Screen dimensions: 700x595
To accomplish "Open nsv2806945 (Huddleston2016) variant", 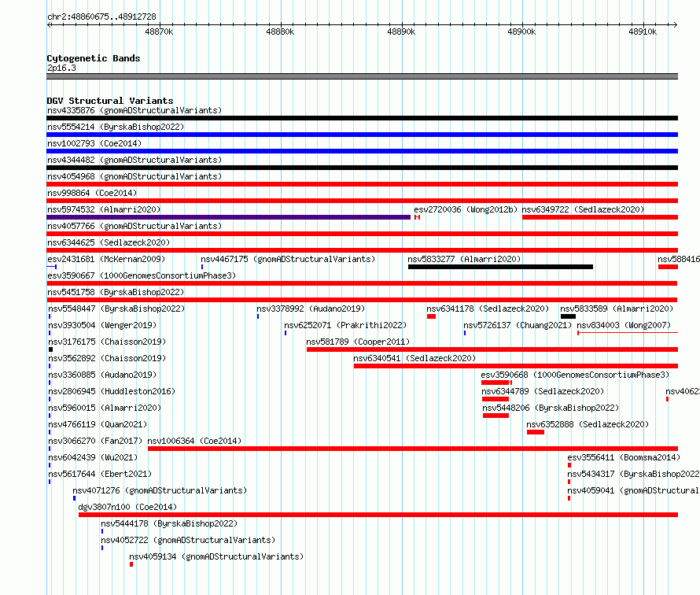I will [112, 391].
